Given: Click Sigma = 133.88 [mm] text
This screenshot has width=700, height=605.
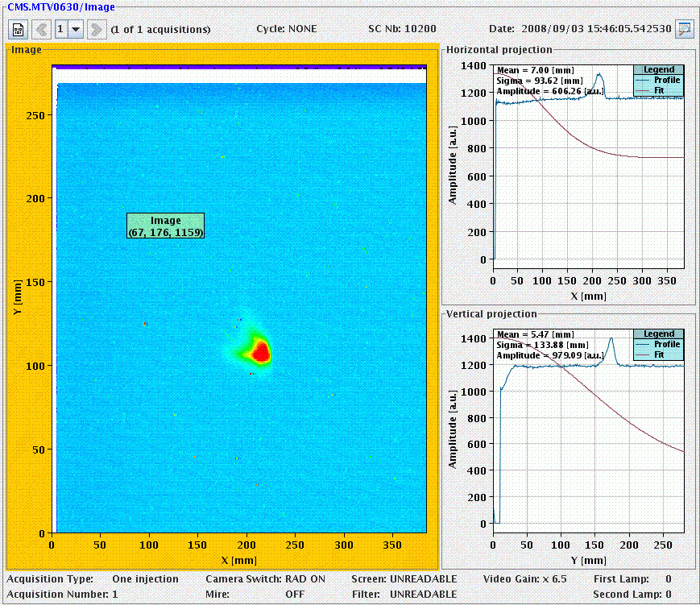Looking at the screenshot, I should (542, 345).
